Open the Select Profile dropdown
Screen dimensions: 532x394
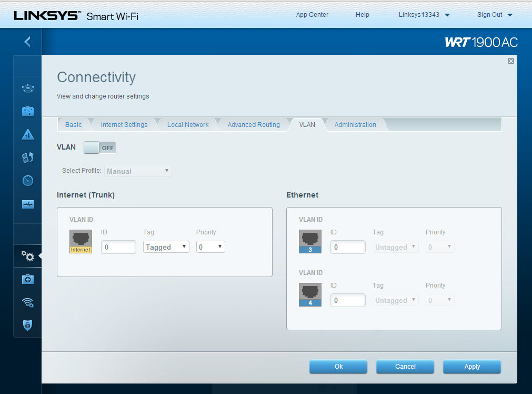click(x=138, y=171)
